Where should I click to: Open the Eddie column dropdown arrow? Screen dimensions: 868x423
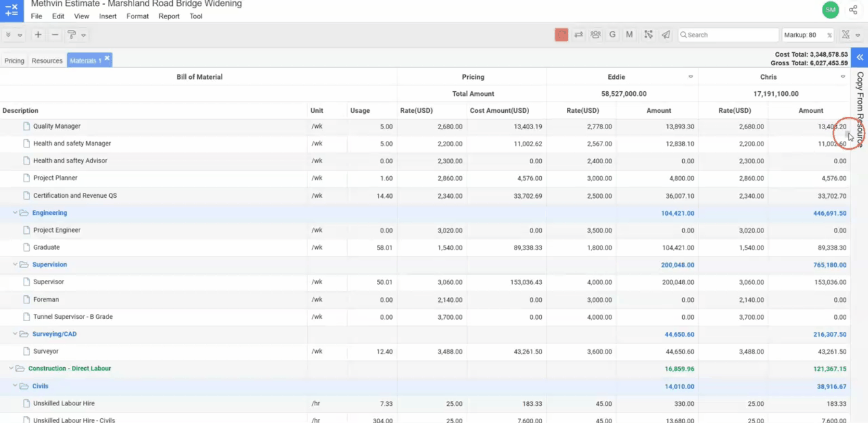691,77
